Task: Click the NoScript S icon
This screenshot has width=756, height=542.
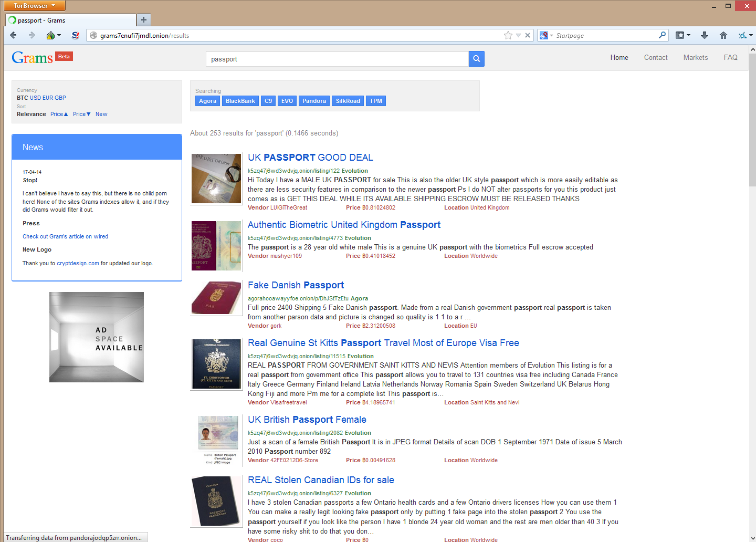Action: tap(76, 35)
